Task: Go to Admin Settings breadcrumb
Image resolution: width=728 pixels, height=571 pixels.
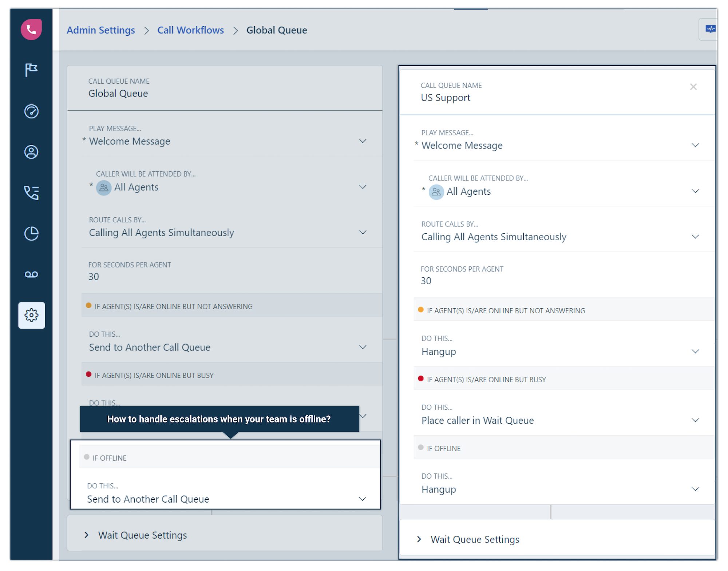Action: (101, 30)
